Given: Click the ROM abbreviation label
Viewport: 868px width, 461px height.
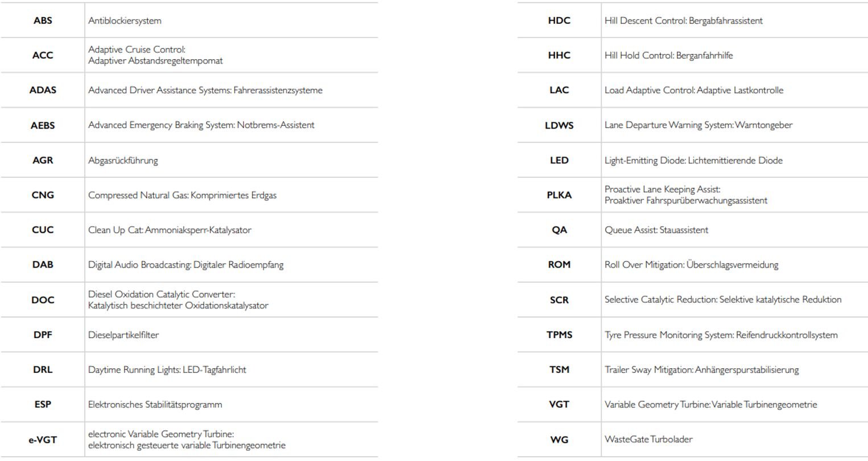Looking at the screenshot, I should (x=559, y=265).
